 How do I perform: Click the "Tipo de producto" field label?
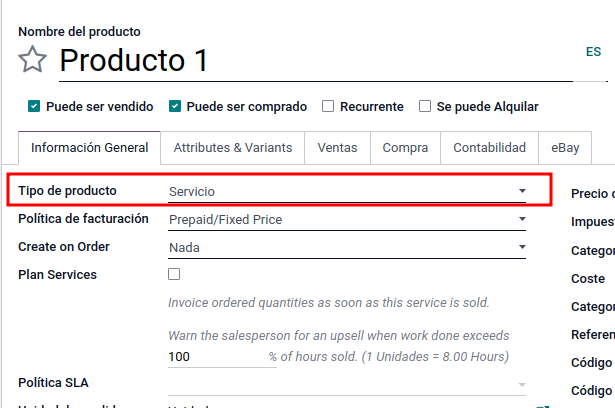pyautogui.click(x=67, y=191)
